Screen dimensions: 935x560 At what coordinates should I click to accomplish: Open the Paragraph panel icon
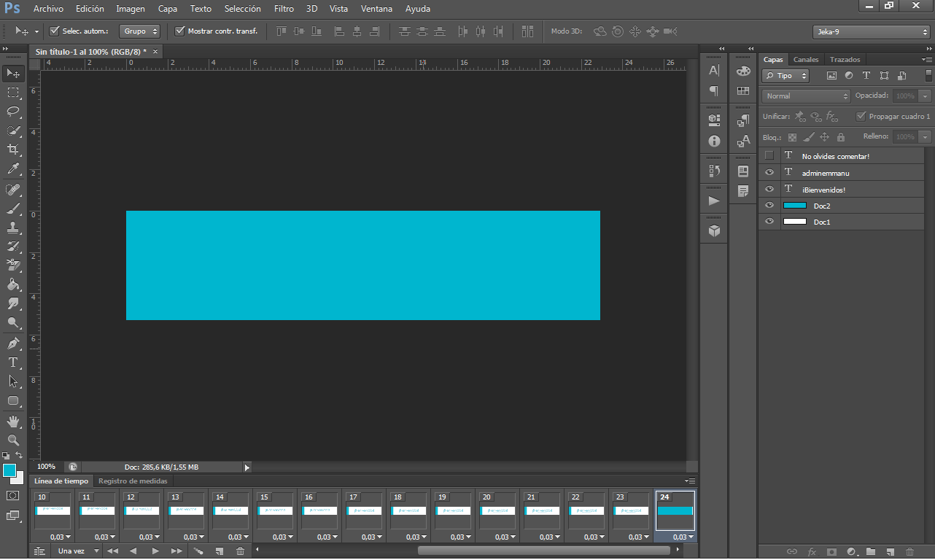(x=714, y=91)
